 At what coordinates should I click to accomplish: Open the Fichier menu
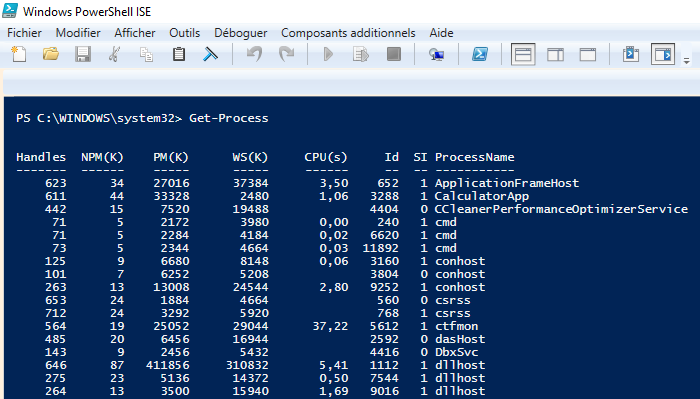25,33
